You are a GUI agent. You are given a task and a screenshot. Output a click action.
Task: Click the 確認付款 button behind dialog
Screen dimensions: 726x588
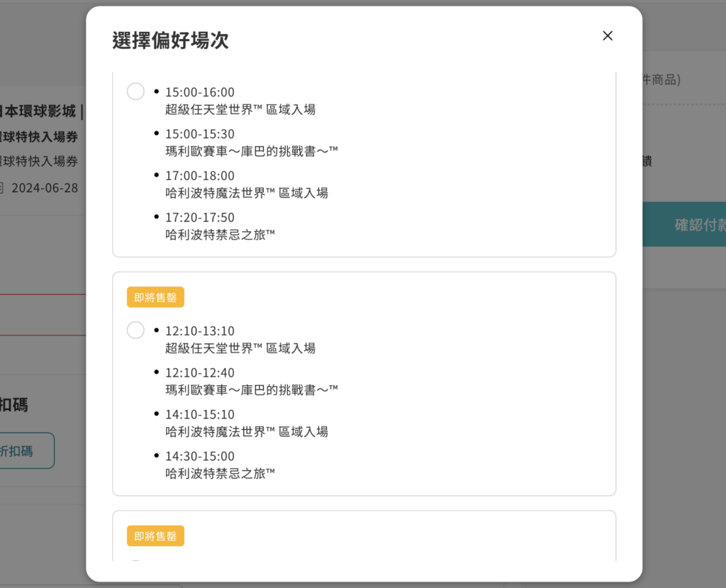684,224
